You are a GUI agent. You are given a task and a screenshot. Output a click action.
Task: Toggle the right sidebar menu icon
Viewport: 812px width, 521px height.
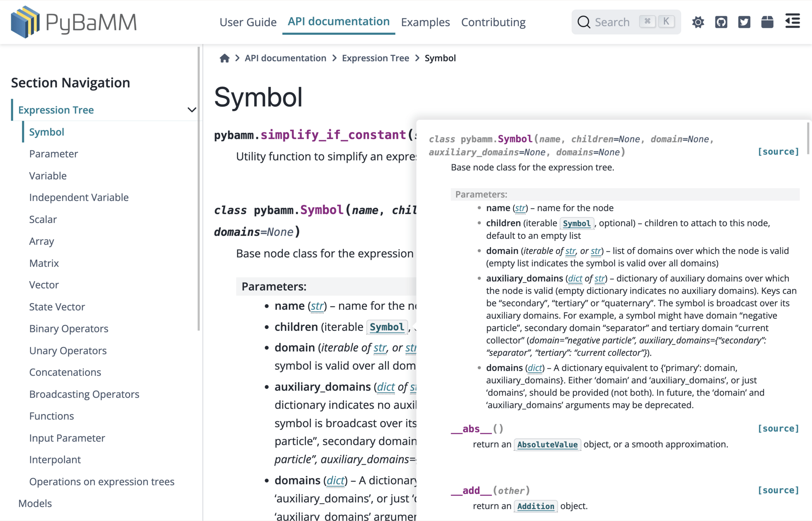[x=792, y=21]
